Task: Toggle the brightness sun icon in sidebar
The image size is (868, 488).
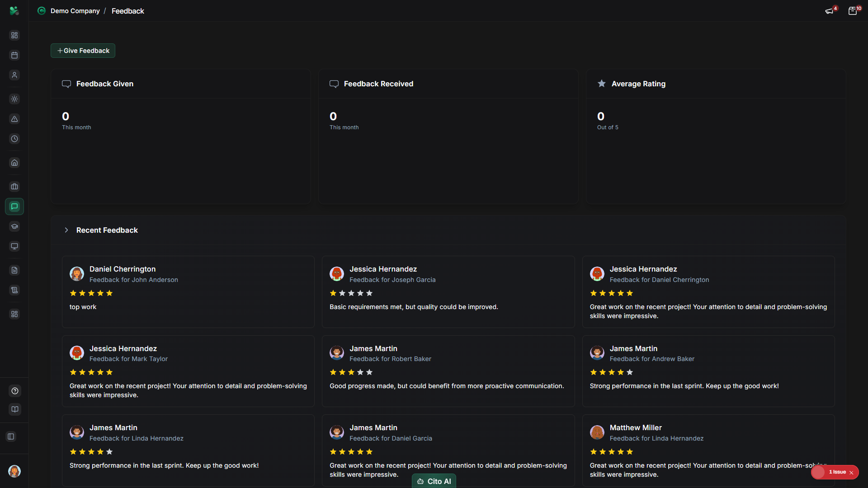Action: coord(14,99)
